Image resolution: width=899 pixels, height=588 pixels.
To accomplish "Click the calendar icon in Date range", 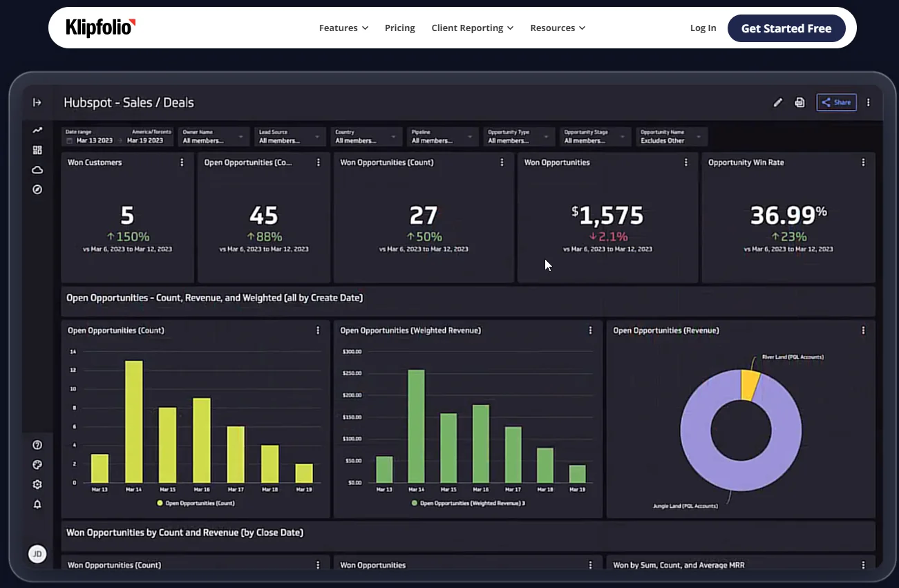I will click(x=69, y=140).
